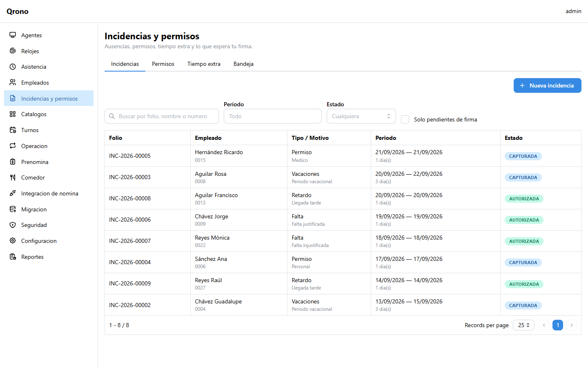Click employee Hernández Ricardo

(219, 152)
